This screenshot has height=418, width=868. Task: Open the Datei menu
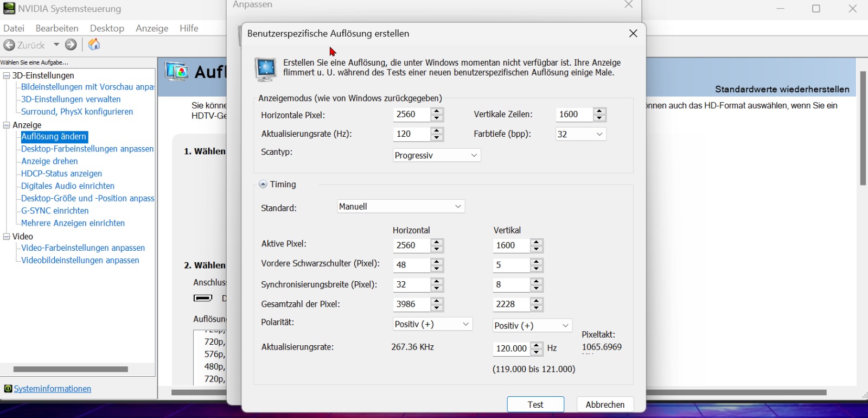(x=14, y=28)
